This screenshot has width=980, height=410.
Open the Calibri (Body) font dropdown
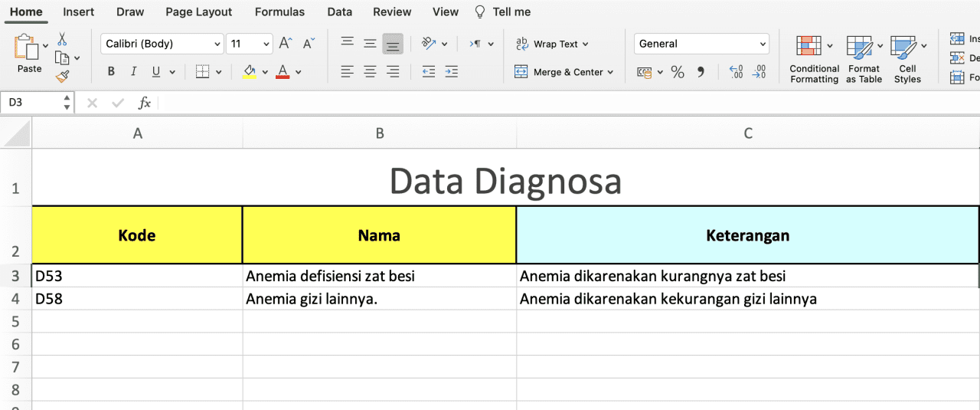coord(162,44)
